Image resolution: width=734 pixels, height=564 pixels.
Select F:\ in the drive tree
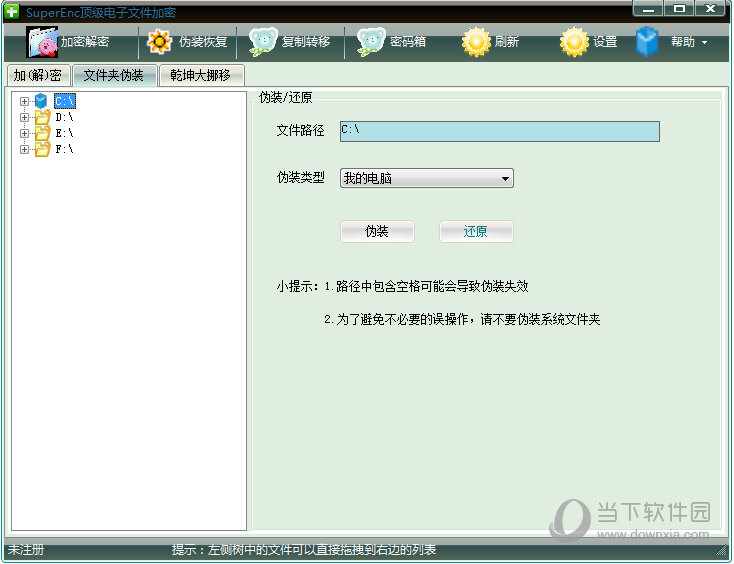pos(65,149)
